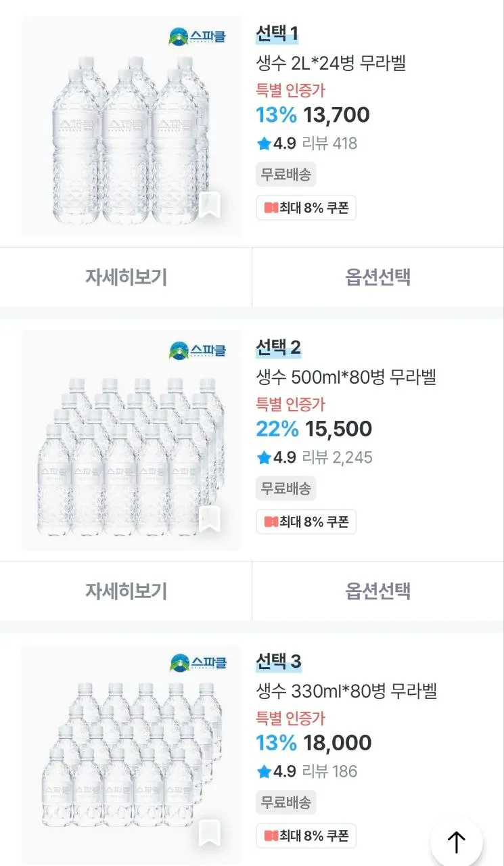Tap the scroll-to-top arrow button
504x866 pixels.
[457, 842]
